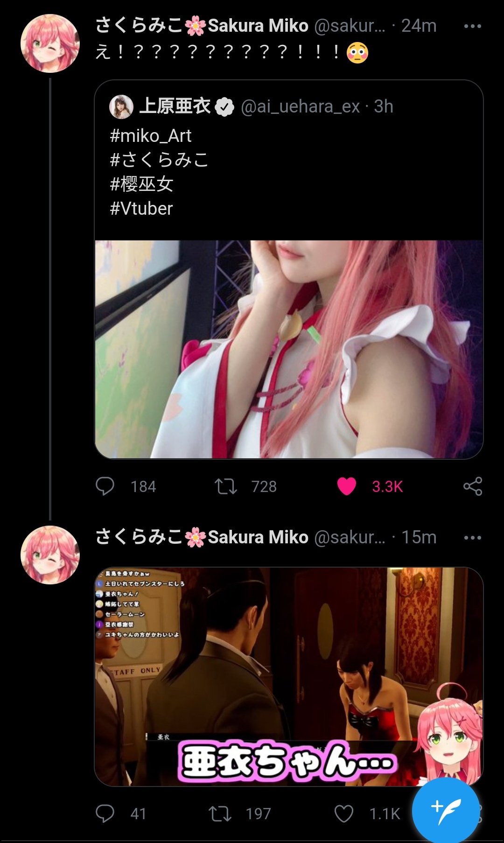Image resolution: width=504 pixels, height=843 pixels.
Task: Retweet the tweet with 197 retweets
Action: coord(220,814)
